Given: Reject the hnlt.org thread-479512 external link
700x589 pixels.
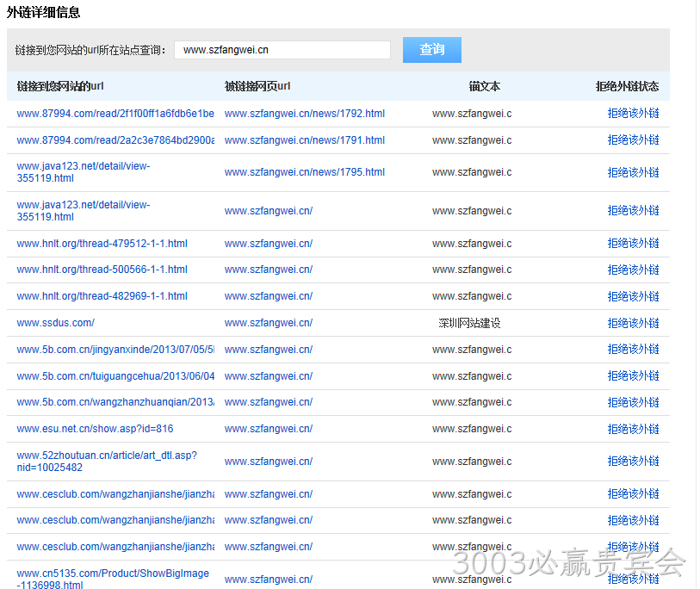Looking at the screenshot, I should 633,244.
